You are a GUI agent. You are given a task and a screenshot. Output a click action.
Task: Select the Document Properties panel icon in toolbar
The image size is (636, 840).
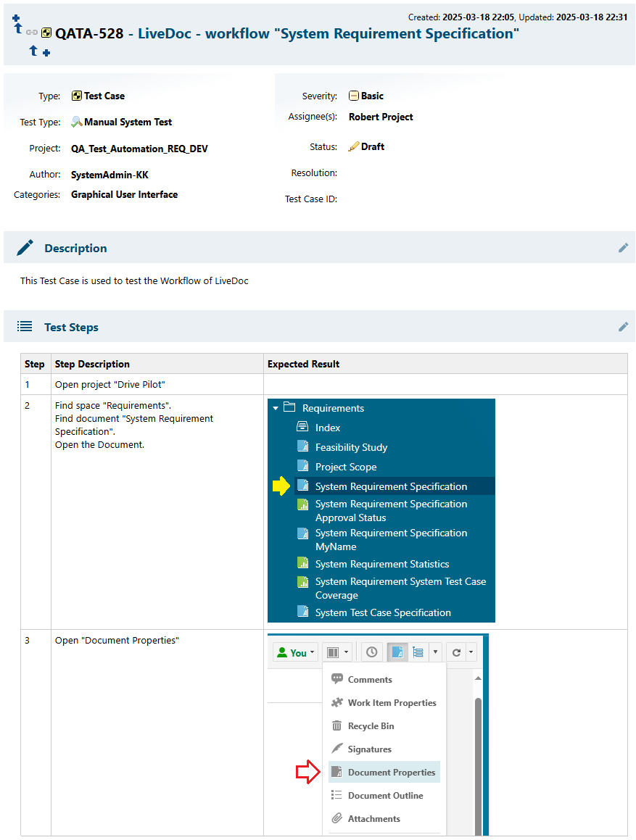(x=397, y=652)
